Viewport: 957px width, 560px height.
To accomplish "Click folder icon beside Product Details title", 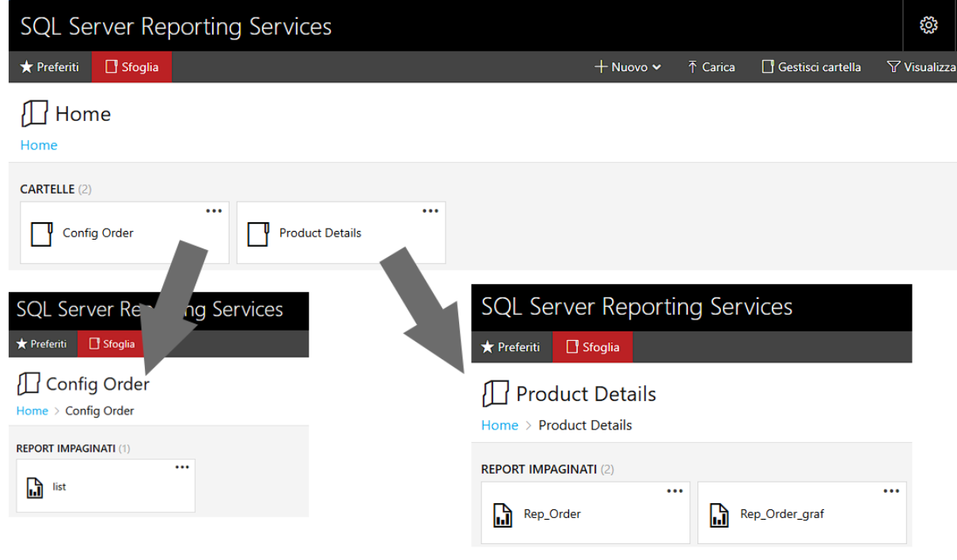I will pyautogui.click(x=496, y=393).
